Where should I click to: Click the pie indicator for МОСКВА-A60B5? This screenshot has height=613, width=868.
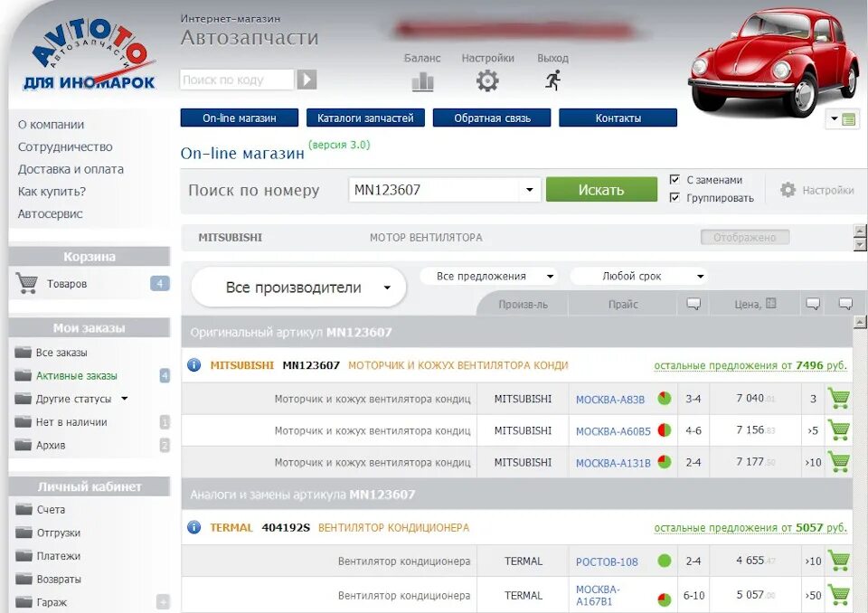coord(665,429)
